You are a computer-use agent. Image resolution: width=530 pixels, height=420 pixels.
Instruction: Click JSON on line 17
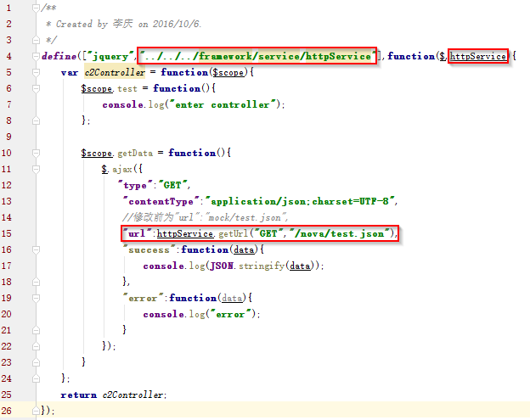point(222,266)
